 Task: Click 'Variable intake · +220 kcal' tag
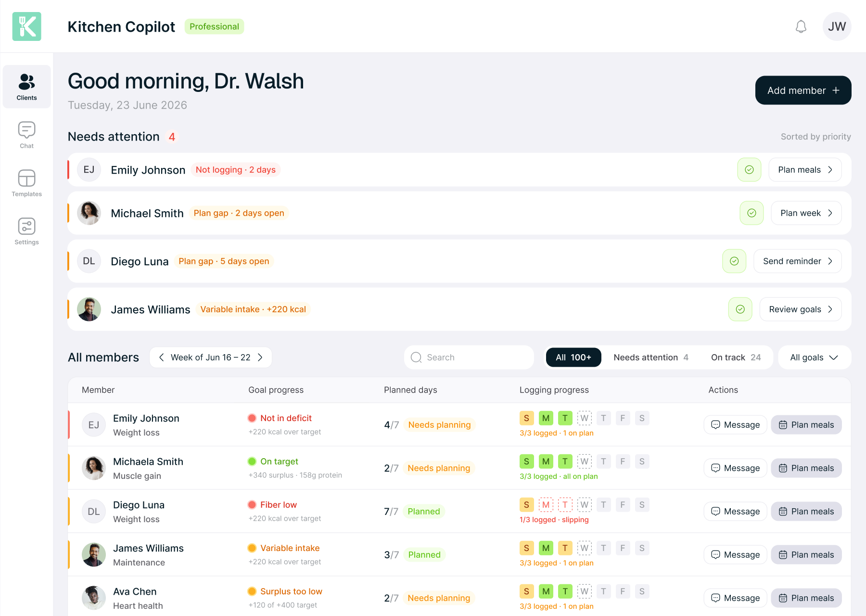(x=253, y=309)
